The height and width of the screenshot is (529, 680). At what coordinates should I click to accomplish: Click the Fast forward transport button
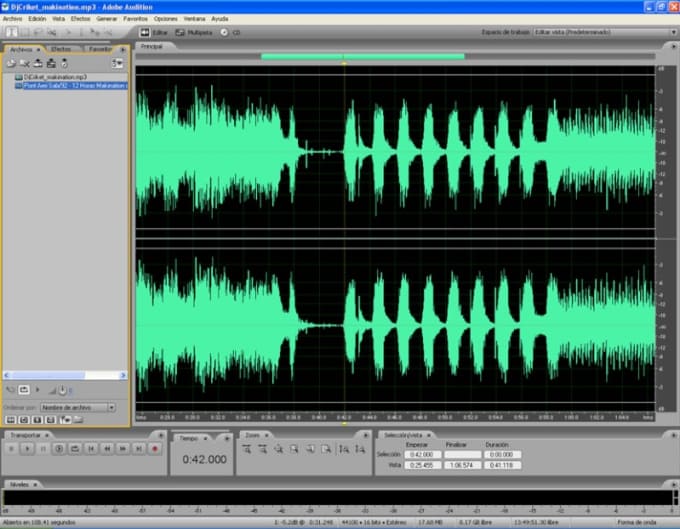click(x=123, y=449)
